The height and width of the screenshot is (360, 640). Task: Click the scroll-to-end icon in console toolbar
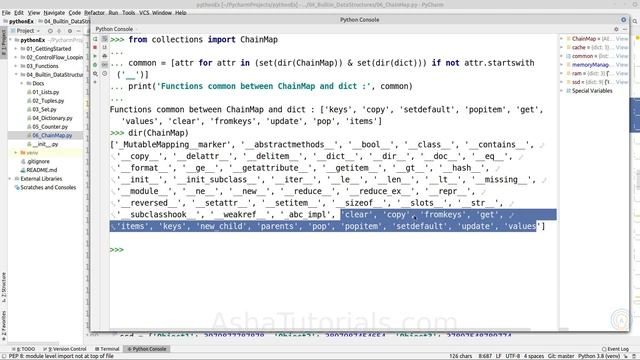click(x=104, y=48)
